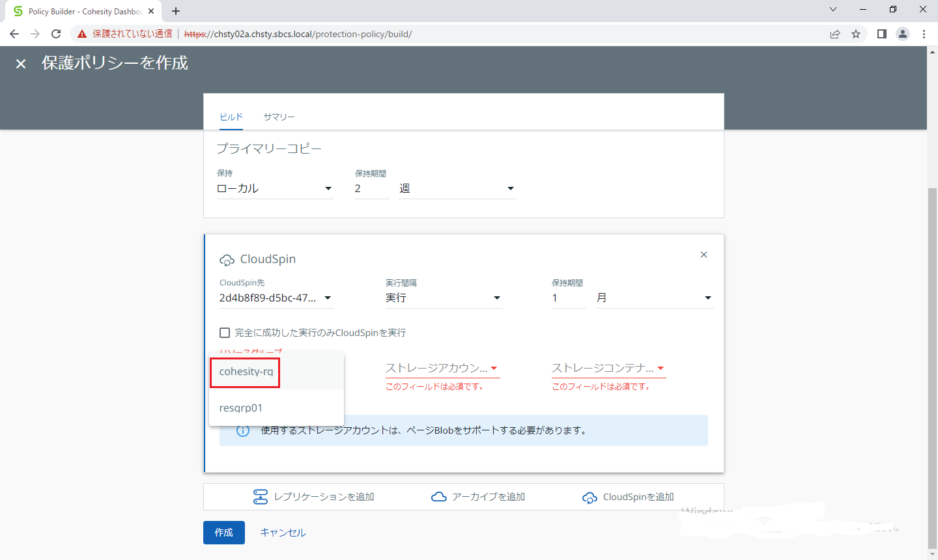The image size is (938, 560).
Task: Open the ストレージアカウント dropdown
Action: (442, 369)
